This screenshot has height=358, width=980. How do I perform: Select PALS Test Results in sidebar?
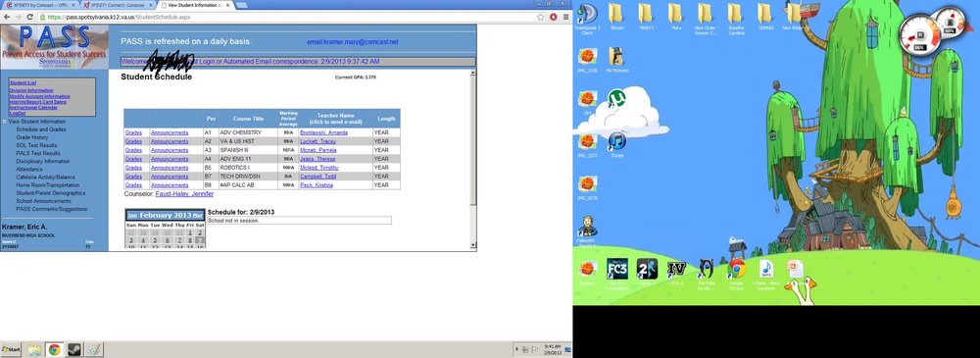pyautogui.click(x=38, y=153)
